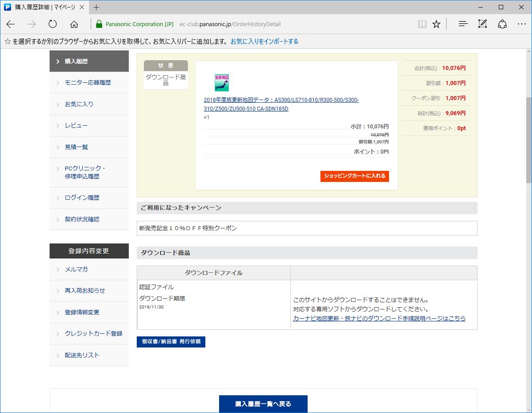The height and width of the screenshot is (413, 532).
Task: Click the map data product thumbnail
Action: click(221, 83)
